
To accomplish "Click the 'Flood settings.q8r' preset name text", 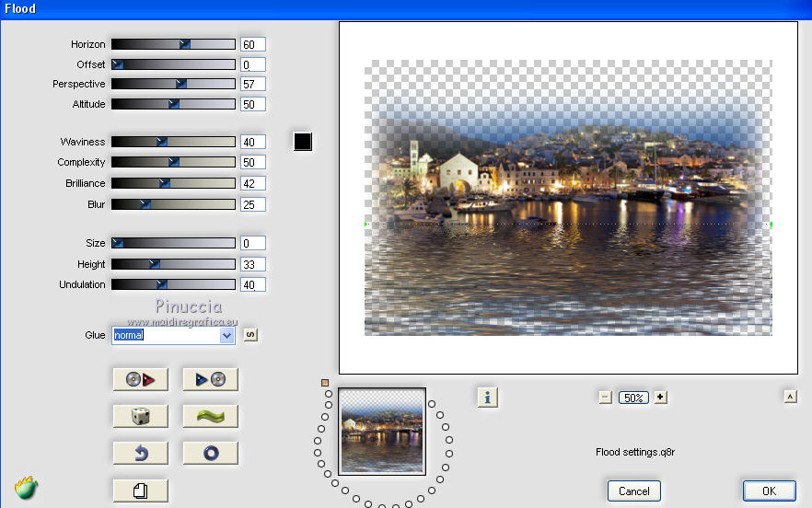I will tap(635, 452).
